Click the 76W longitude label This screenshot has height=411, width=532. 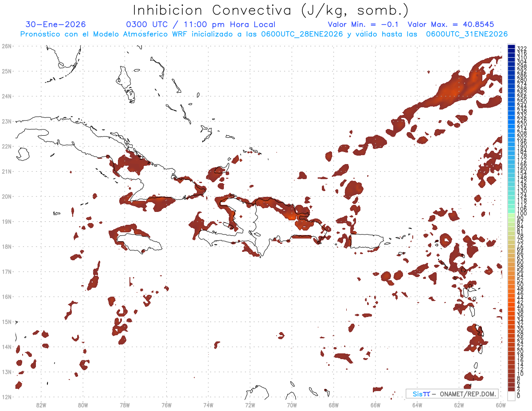click(166, 404)
